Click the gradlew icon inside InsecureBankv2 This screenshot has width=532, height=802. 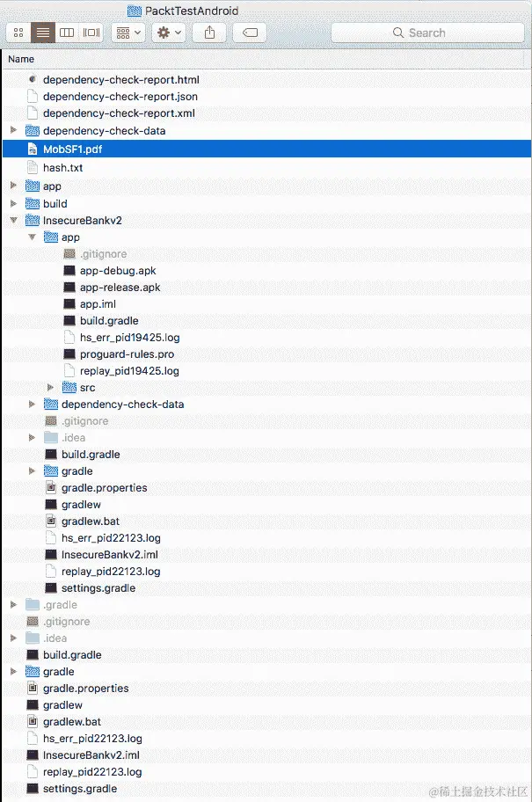click(x=51, y=504)
